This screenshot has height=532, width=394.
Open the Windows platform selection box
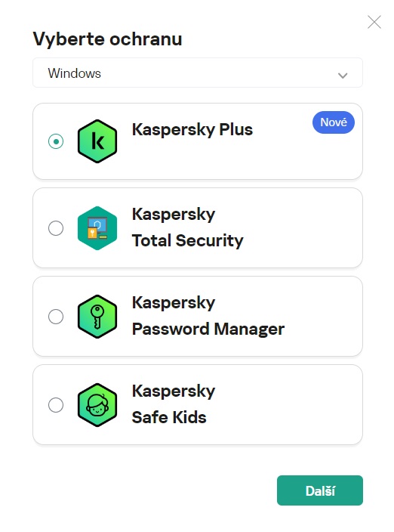198,73
